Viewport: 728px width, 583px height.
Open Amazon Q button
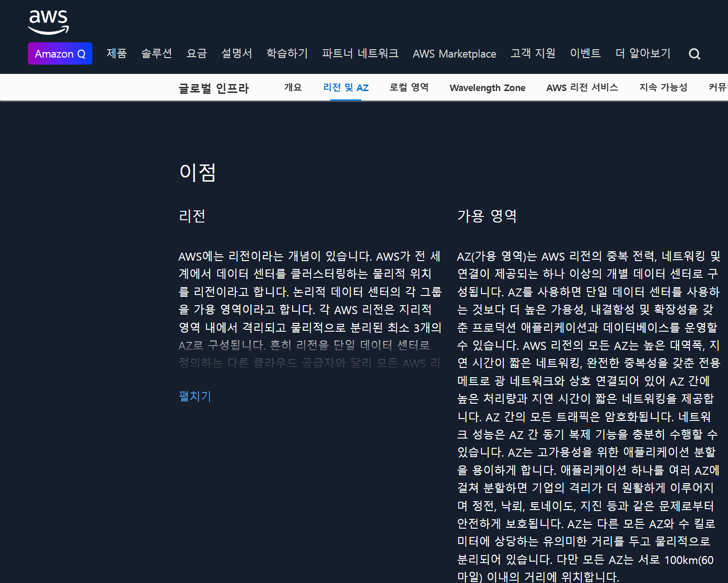(60, 53)
